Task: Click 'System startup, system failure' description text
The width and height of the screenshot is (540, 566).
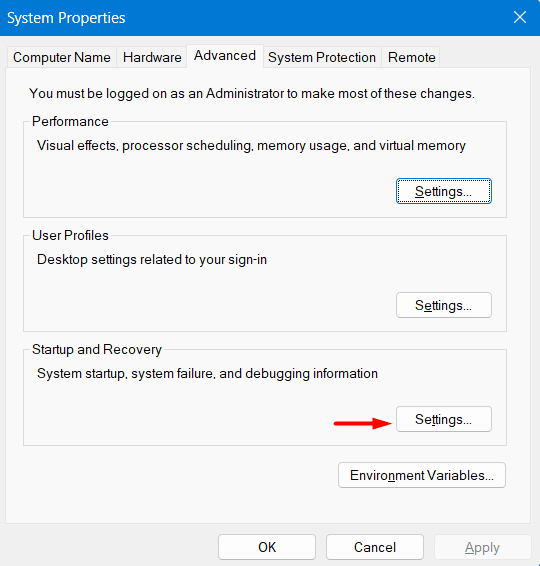Action: [x=207, y=374]
